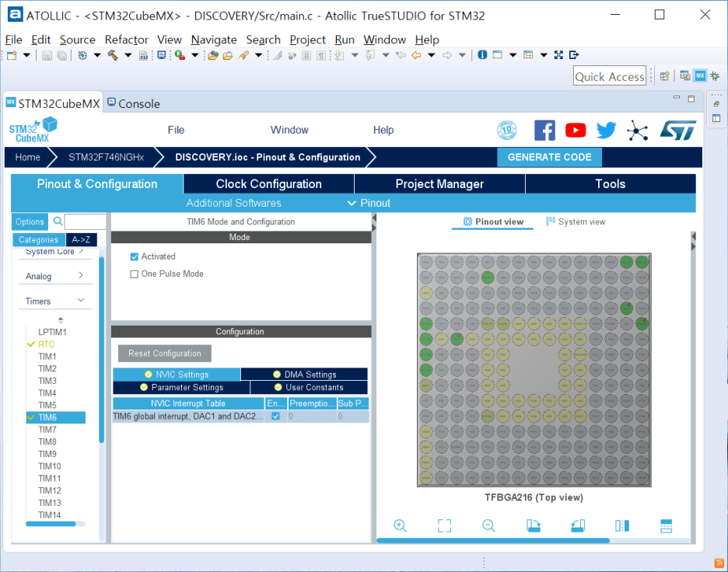Click Additional Softwares
Viewport: 728px width, 572px height.
coord(233,203)
